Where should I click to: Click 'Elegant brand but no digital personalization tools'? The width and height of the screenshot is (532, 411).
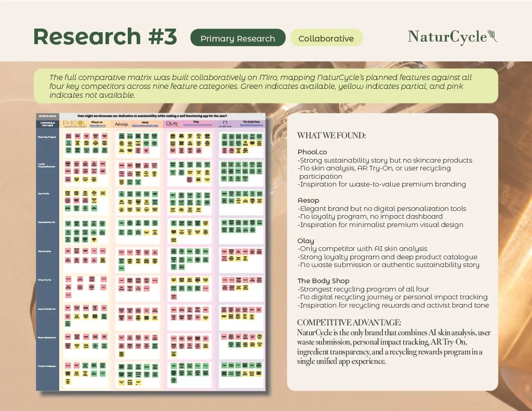click(x=382, y=208)
